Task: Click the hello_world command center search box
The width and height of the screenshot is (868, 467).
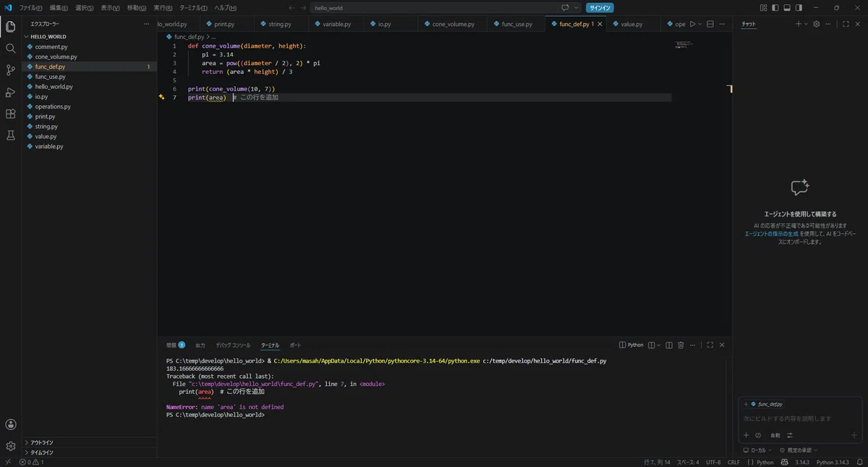Action: [435, 8]
